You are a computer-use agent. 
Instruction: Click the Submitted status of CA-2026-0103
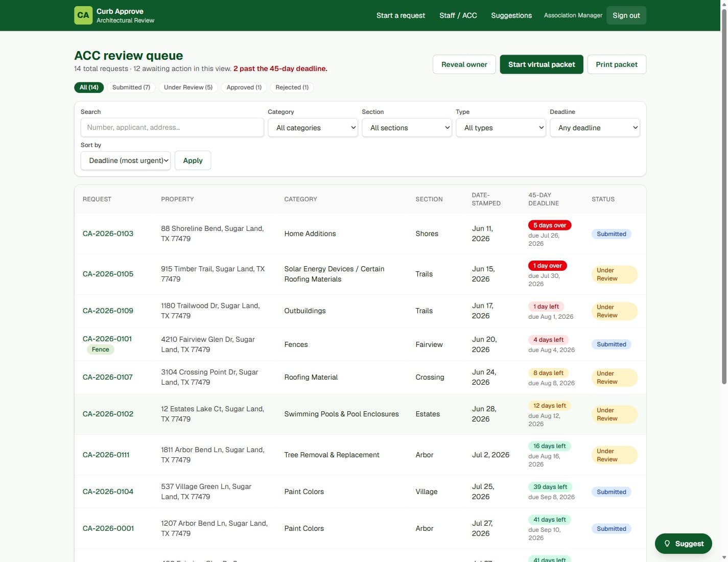(611, 234)
